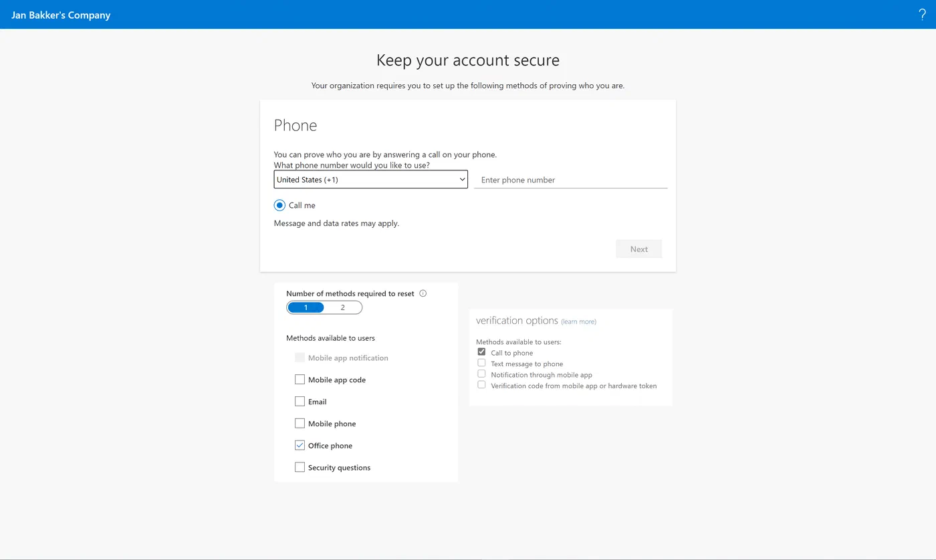Check the Mobile phone checkbox
The image size is (936, 560).
pyautogui.click(x=300, y=424)
